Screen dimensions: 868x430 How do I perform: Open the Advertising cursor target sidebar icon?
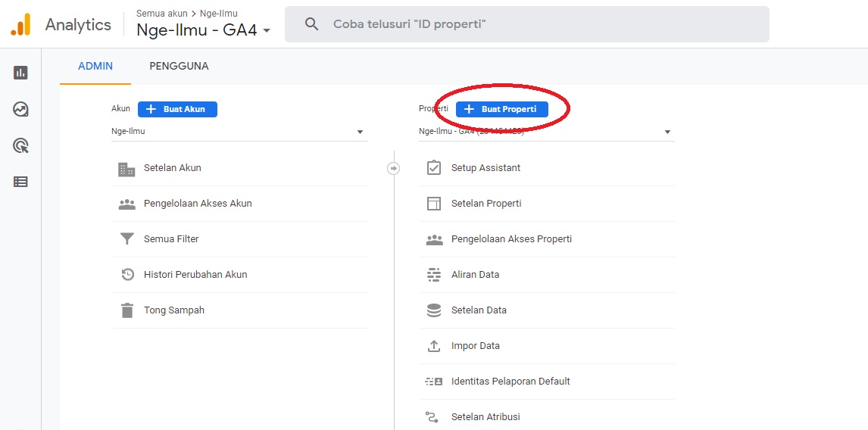20,145
